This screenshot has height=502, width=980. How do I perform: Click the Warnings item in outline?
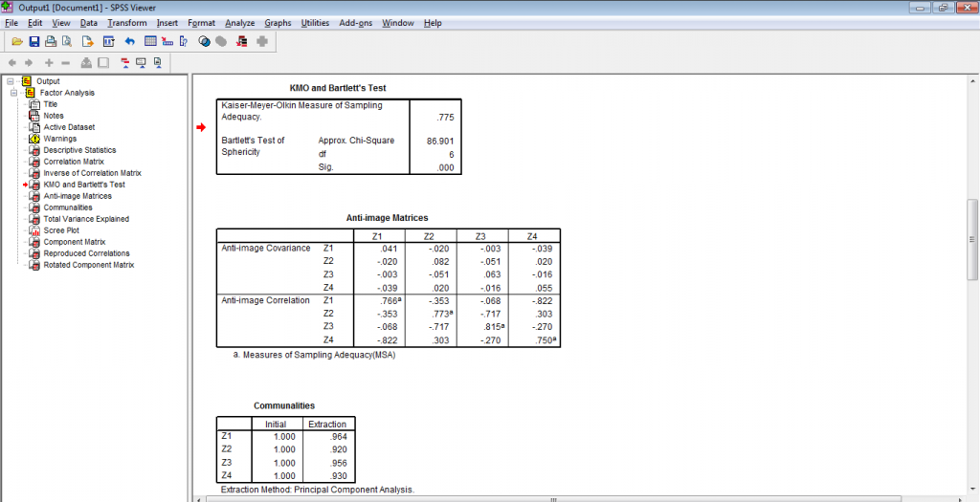59,139
